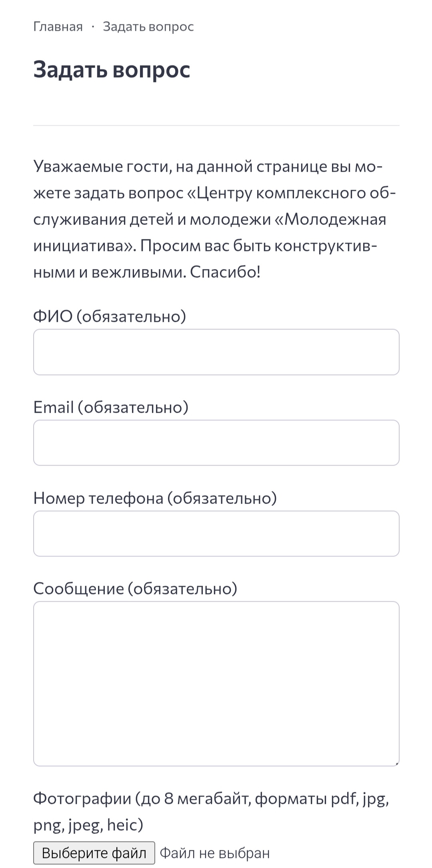The height and width of the screenshot is (868, 432).
Task: Click the word Спасибо! in intro
Action: (225, 272)
